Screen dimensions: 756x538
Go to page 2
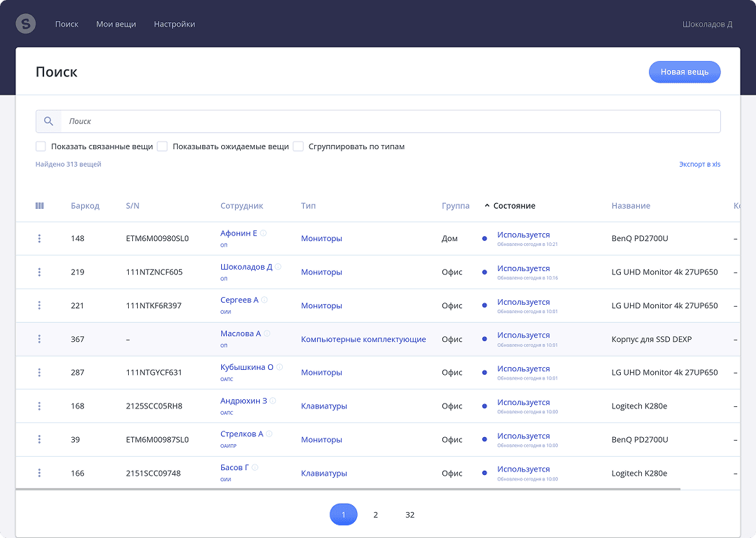coord(376,515)
